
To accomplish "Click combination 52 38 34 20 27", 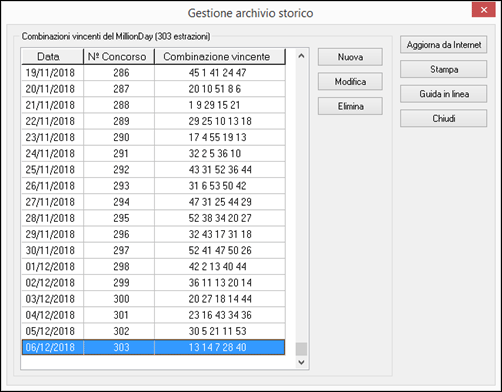I will pos(220,218).
